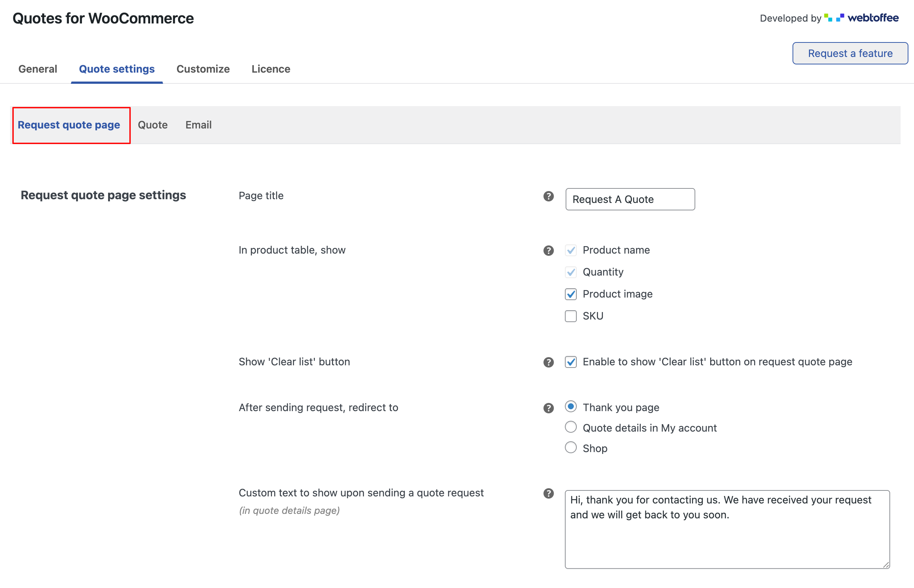Open help tooltip for Page title
The height and width of the screenshot is (588, 914).
(x=548, y=196)
